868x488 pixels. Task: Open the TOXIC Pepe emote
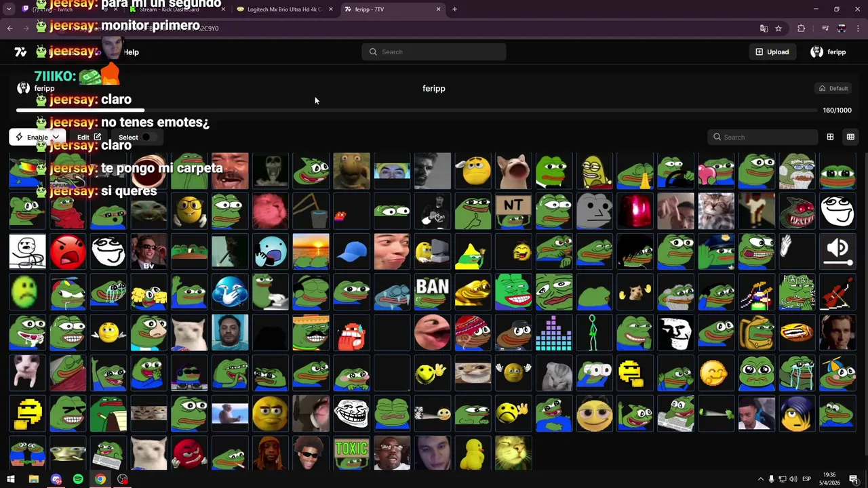pos(351,453)
